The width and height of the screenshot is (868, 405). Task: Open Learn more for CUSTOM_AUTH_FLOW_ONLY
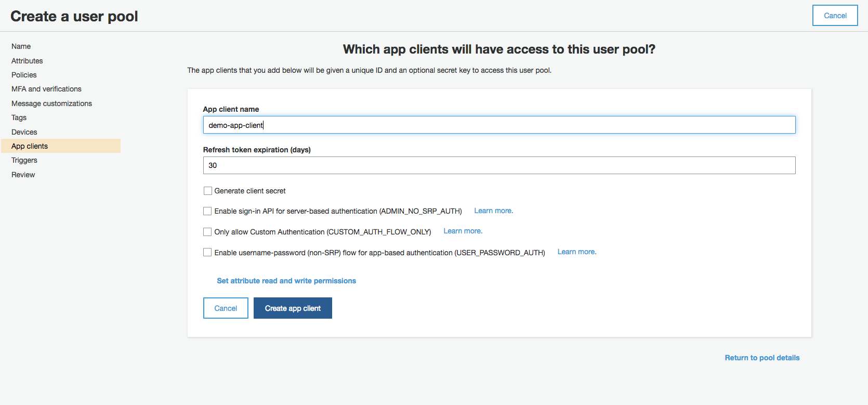click(x=463, y=231)
